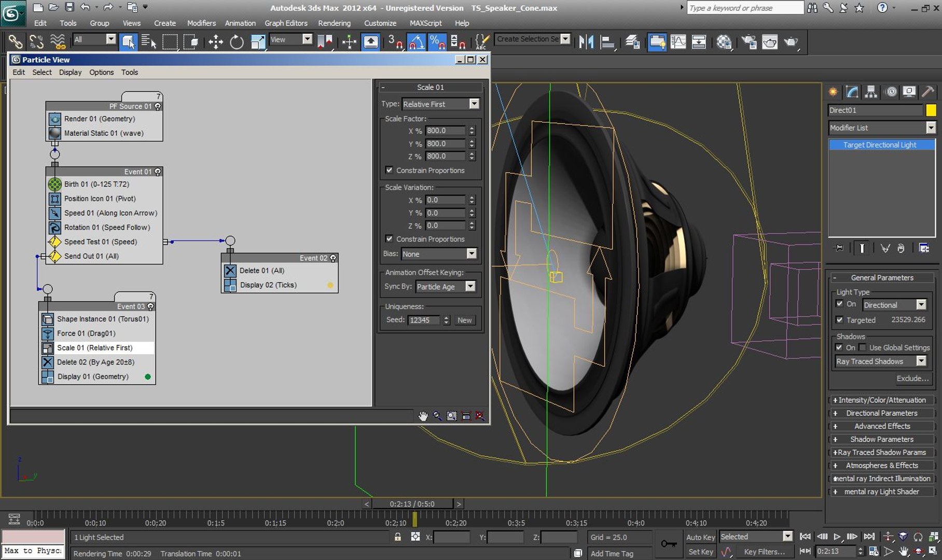The height and width of the screenshot is (560, 942).
Task: Open the Modify command panel tab
Action: [x=852, y=92]
